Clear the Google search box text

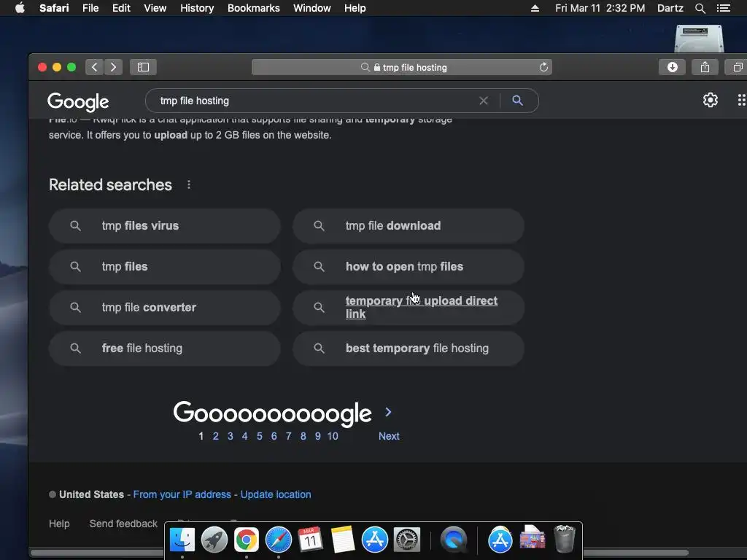coord(484,101)
